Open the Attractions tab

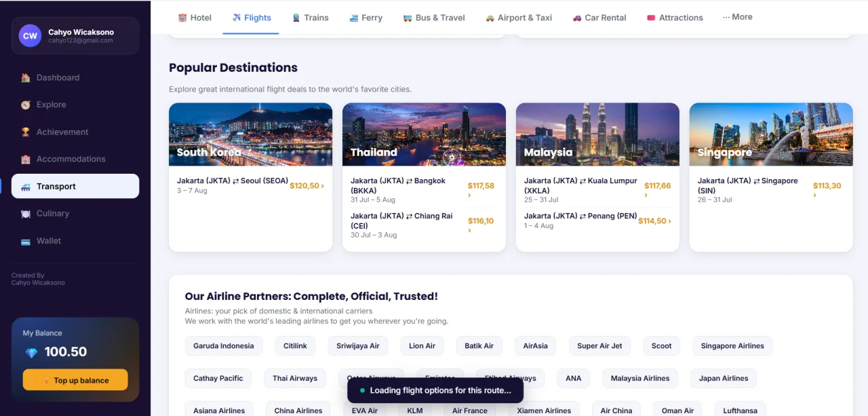point(675,18)
